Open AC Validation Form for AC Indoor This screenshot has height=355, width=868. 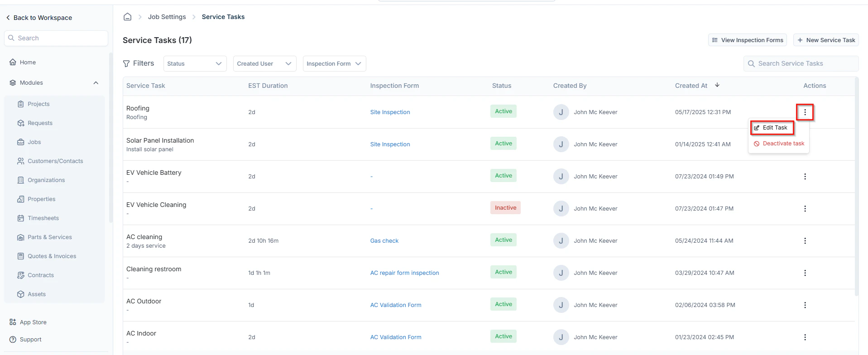[396, 337]
